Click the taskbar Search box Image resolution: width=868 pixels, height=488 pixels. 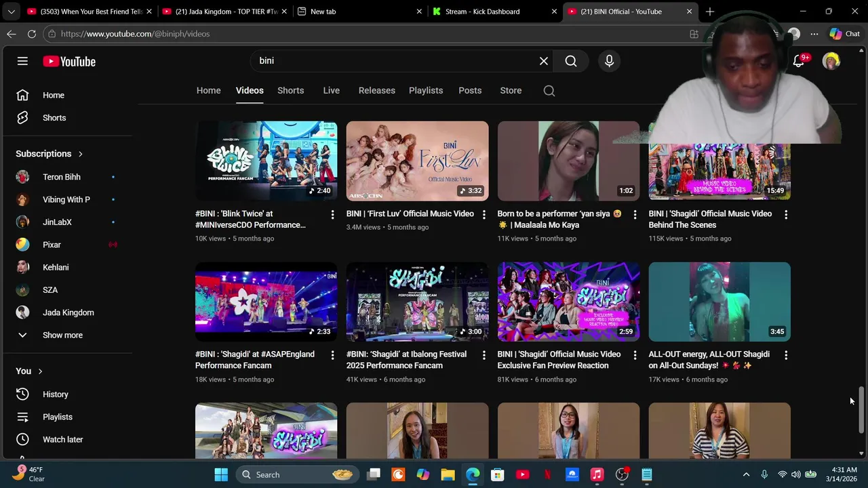pos(296,474)
